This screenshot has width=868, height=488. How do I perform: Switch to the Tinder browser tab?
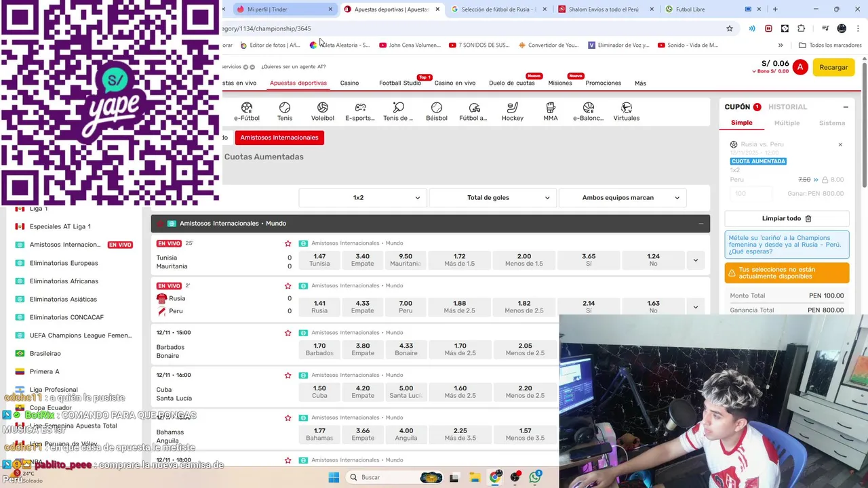click(x=285, y=9)
